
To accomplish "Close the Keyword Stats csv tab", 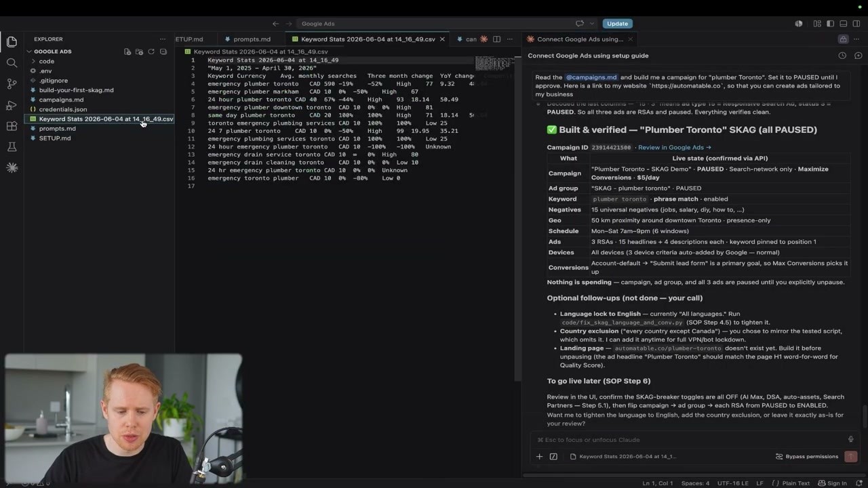I will click(442, 39).
